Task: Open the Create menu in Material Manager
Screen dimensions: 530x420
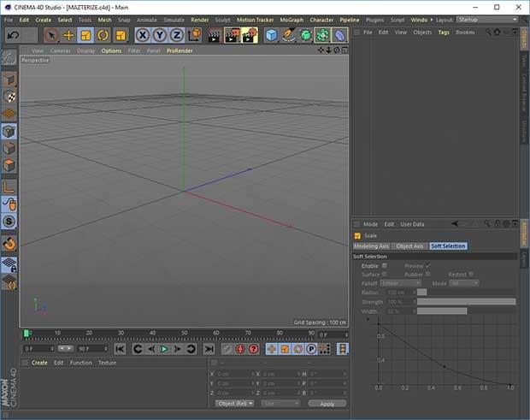Action: tap(39, 363)
